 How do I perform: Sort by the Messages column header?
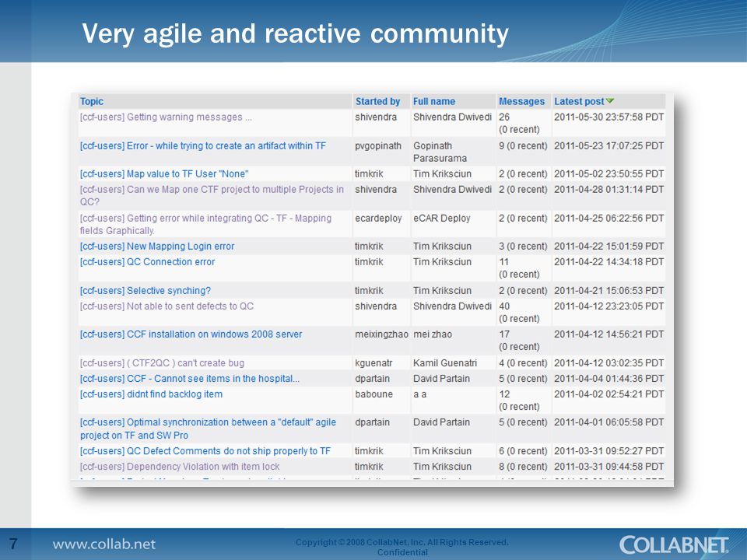click(x=521, y=101)
